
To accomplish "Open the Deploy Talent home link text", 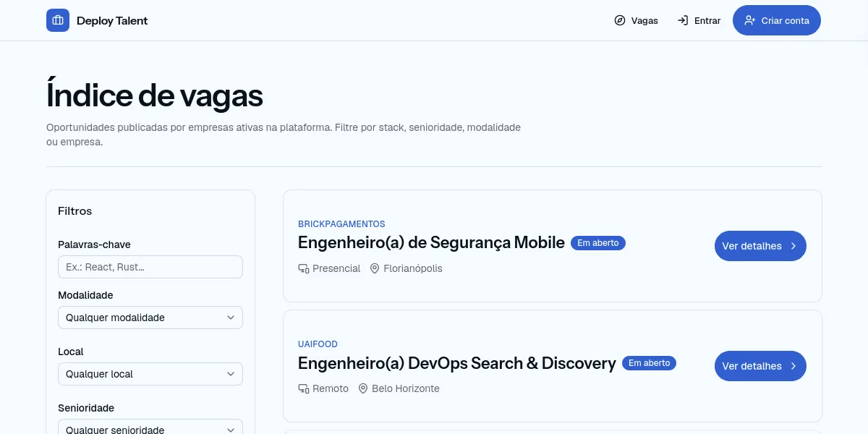I will tap(112, 21).
